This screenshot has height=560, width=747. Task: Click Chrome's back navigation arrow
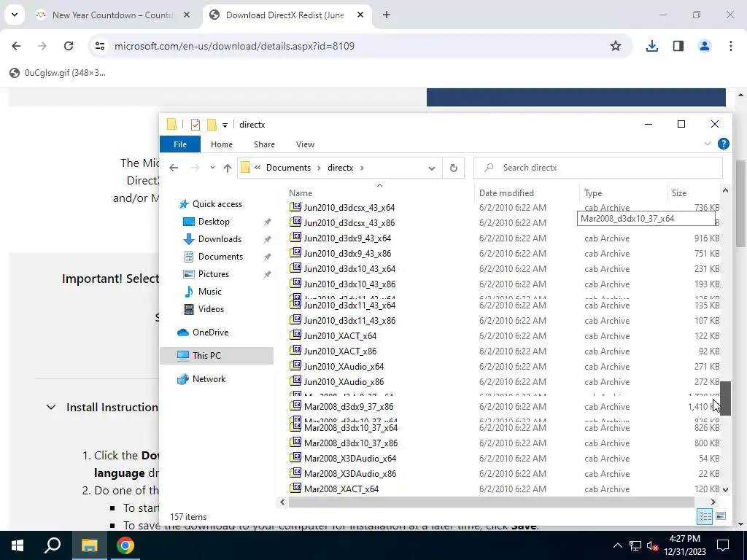point(16,46)
